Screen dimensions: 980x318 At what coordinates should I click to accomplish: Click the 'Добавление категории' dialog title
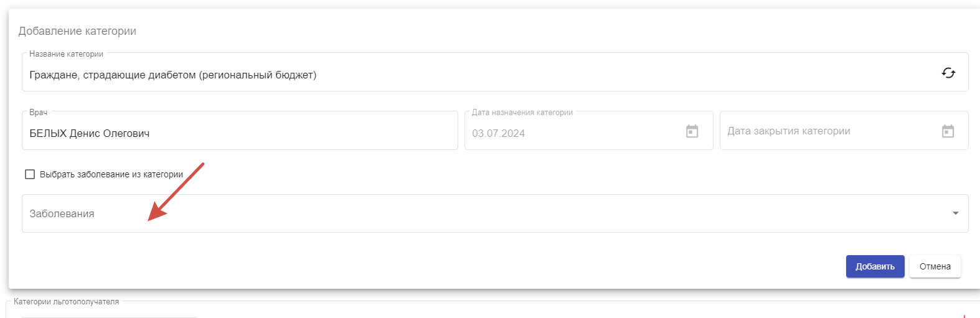pos(77,31)
